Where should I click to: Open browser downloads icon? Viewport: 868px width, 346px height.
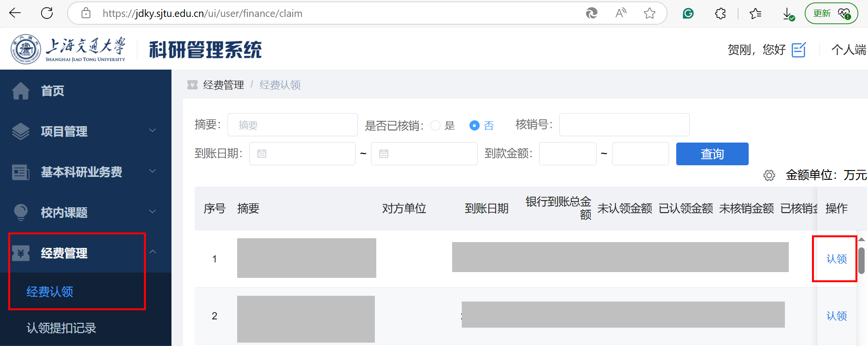788,14
